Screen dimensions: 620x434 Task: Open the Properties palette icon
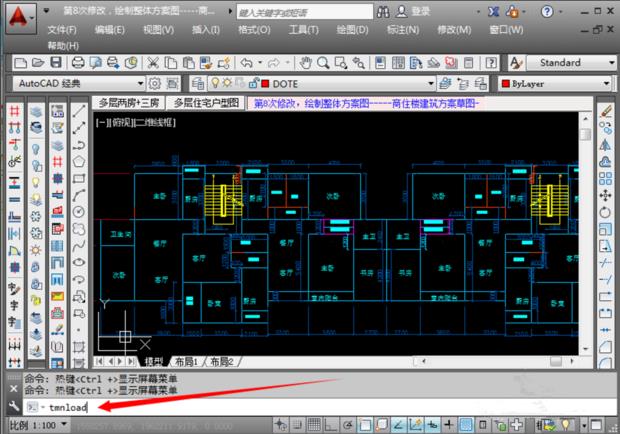(380, 62)
